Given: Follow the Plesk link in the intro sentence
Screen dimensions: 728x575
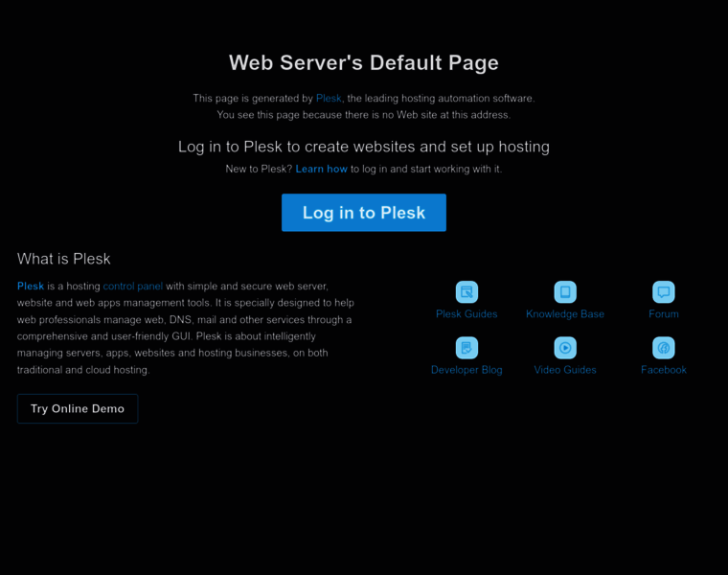Looking at the screenshot, I should pyautogui.click(x=329, y=99).
